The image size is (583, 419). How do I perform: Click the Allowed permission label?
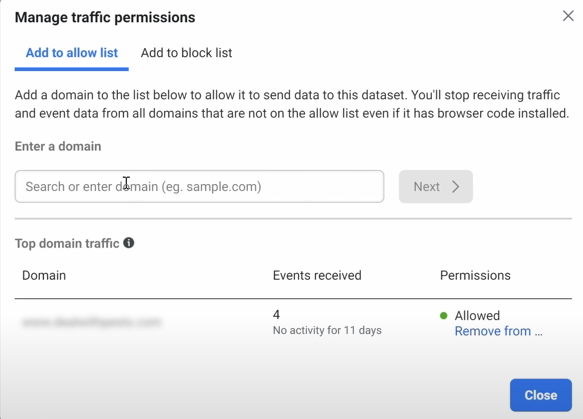(477, 316)
